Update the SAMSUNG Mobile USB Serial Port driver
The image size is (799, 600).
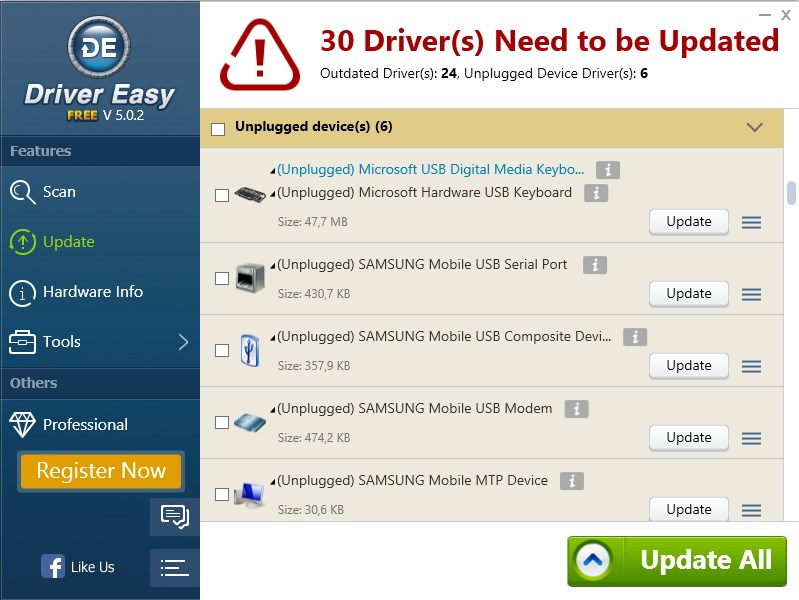[689, 294]
